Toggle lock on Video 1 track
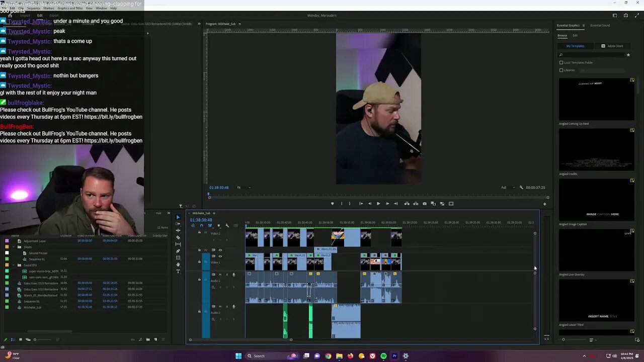 (199, 262)
